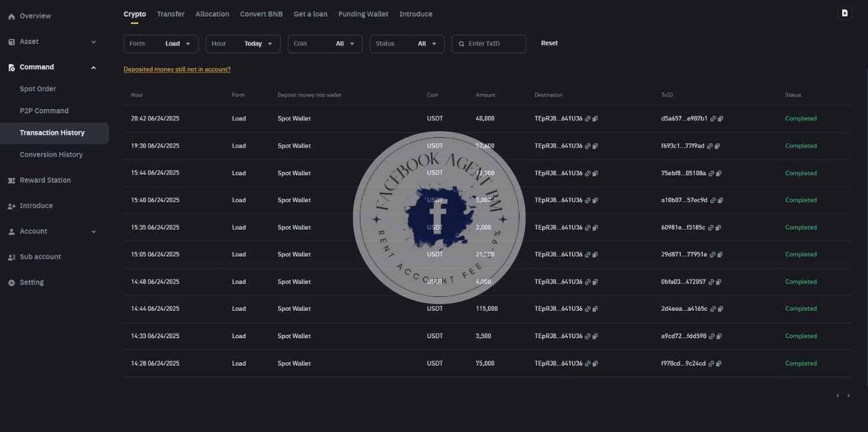Copy TxID 0bfa03...472057 with copy icon

(x=718, y=282)
